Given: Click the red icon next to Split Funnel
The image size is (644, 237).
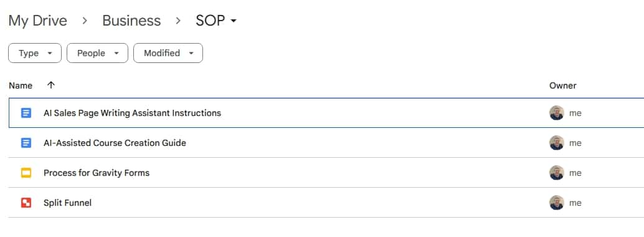Looking at the screenshot, I should tap(26, 203).
